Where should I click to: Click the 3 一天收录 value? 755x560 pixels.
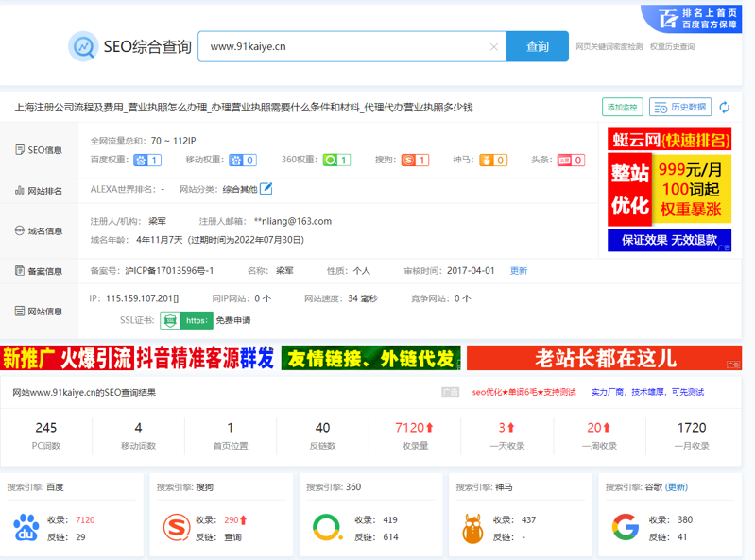click(506, 428)
